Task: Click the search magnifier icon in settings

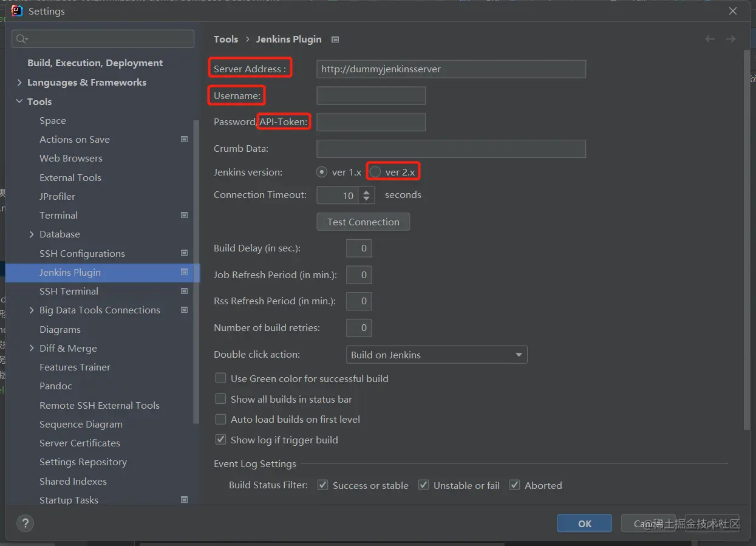Action: click(x=22, y=39)
